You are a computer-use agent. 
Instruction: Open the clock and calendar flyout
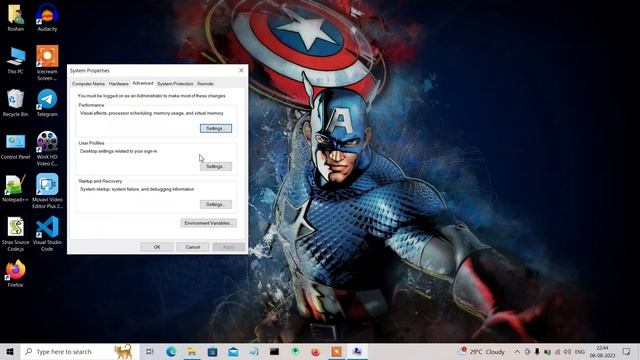(x=602, y=351)
